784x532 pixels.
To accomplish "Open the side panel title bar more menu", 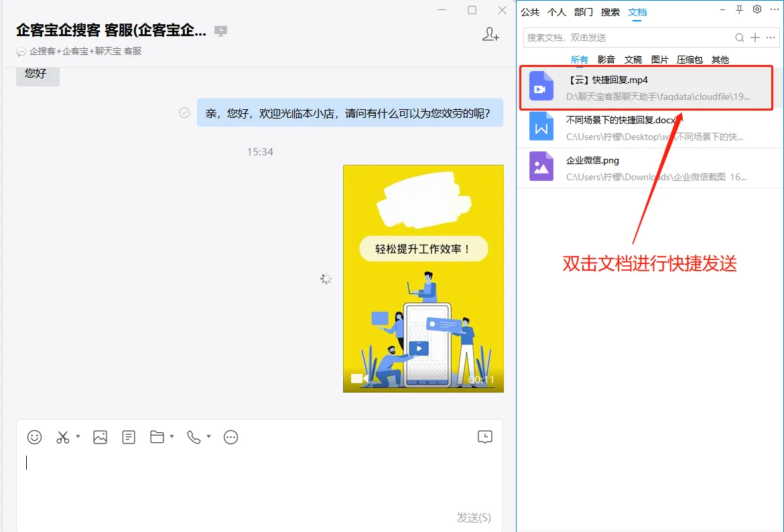I will pyautogui.click(x=775, y=9).
